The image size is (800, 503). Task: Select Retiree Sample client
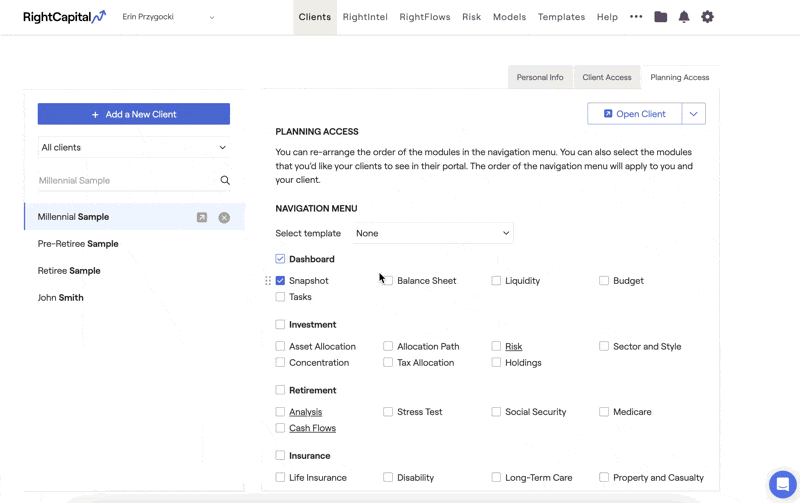69,271
